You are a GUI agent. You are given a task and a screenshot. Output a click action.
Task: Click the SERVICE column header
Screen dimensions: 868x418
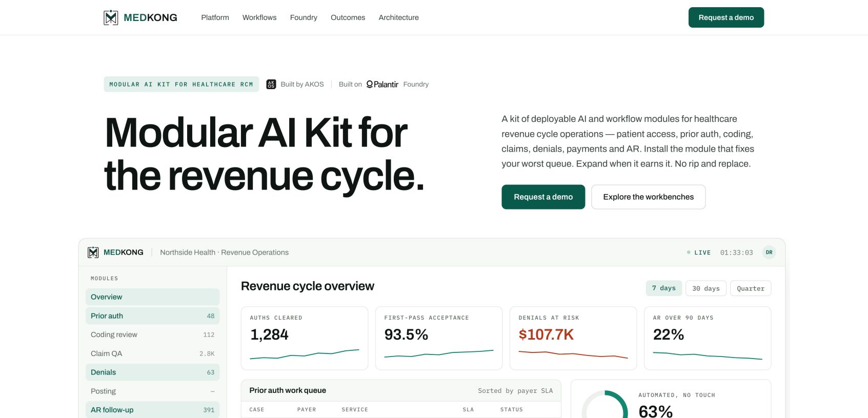[x=355, y=410]
